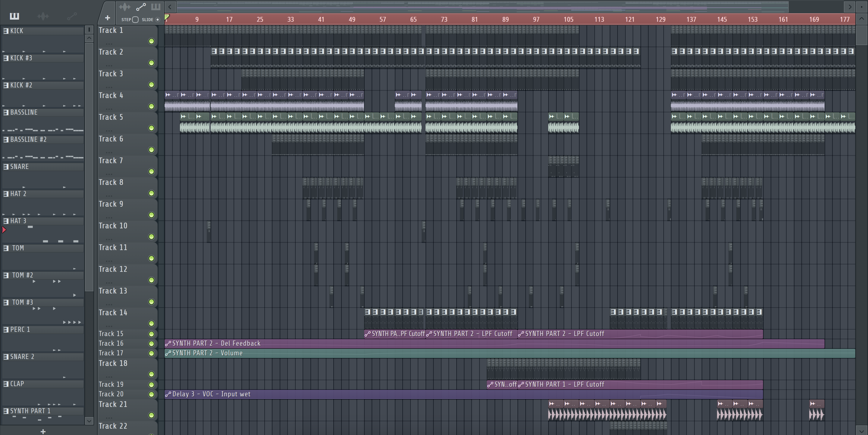Click the SNARE pattern icon
Screen dimensions: 868x435
pyautogui.click(x=6, y=167)
